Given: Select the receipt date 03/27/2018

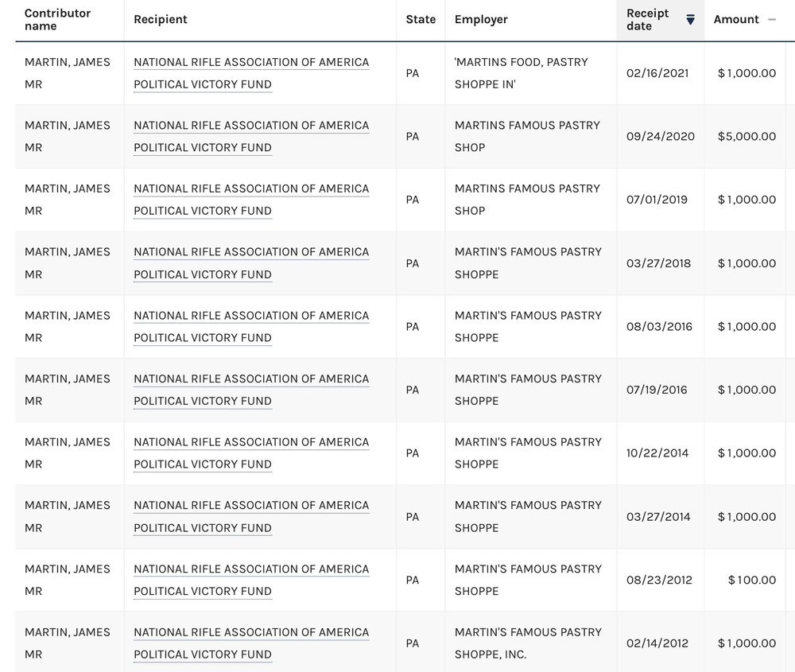Looking at the screenshot, I should pyautogui.click(x=658, y=263).
